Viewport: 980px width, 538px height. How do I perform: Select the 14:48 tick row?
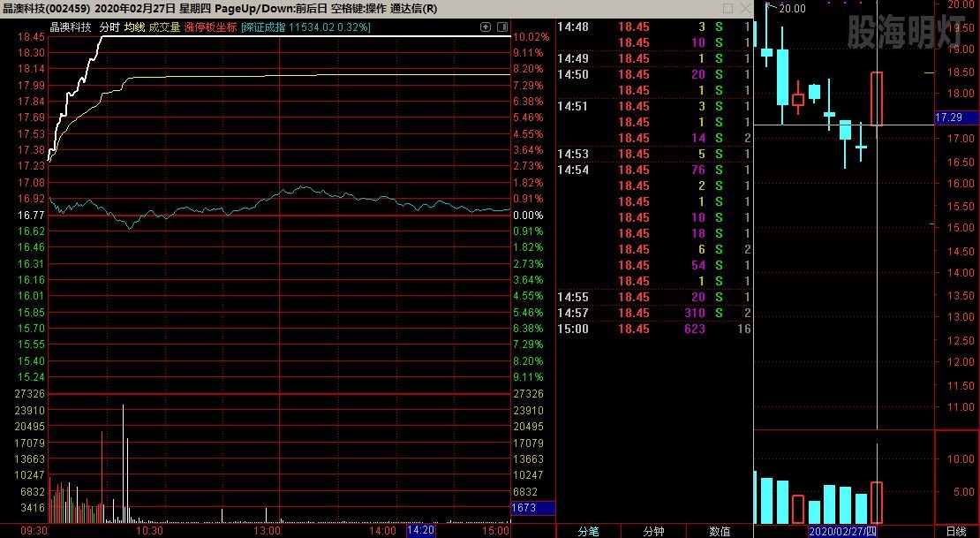(x=653, y=27)
